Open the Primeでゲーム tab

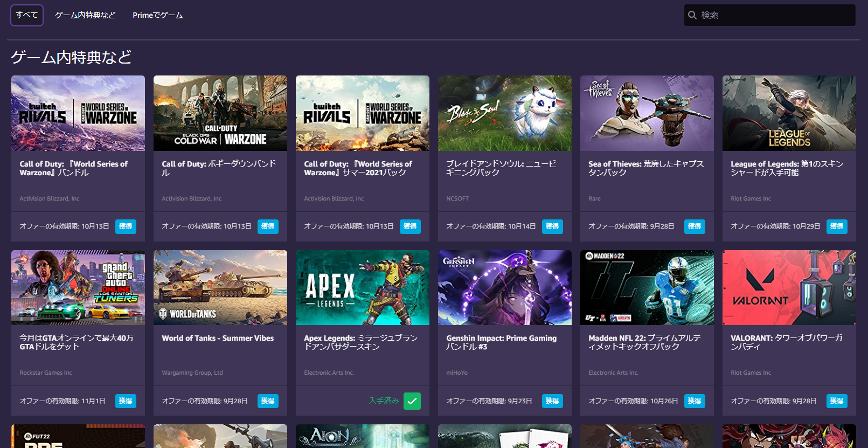coord(158,15)
